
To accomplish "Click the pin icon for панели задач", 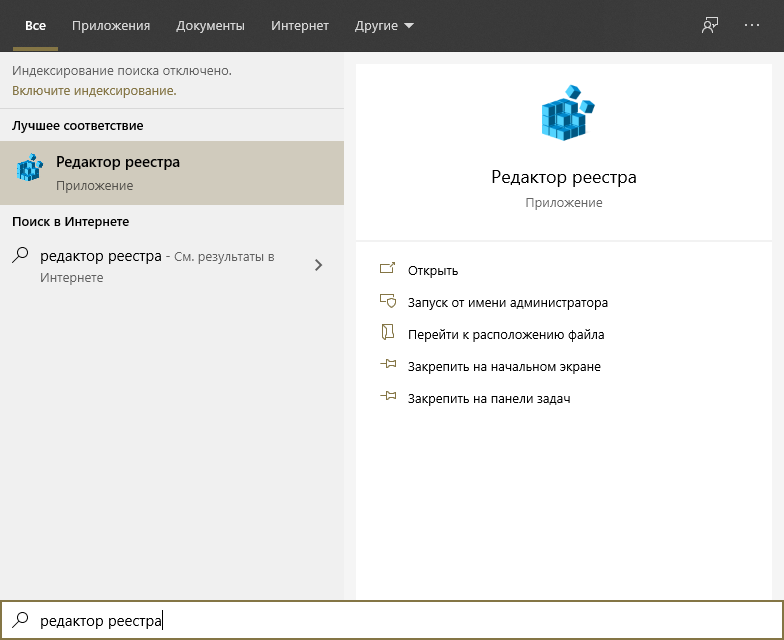I will (388, 396).
